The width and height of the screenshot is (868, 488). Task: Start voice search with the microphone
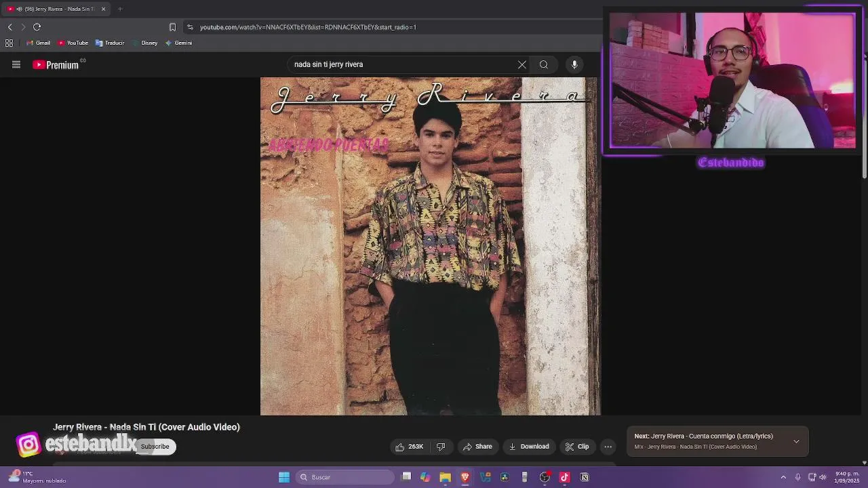click(x=574, y=64)
